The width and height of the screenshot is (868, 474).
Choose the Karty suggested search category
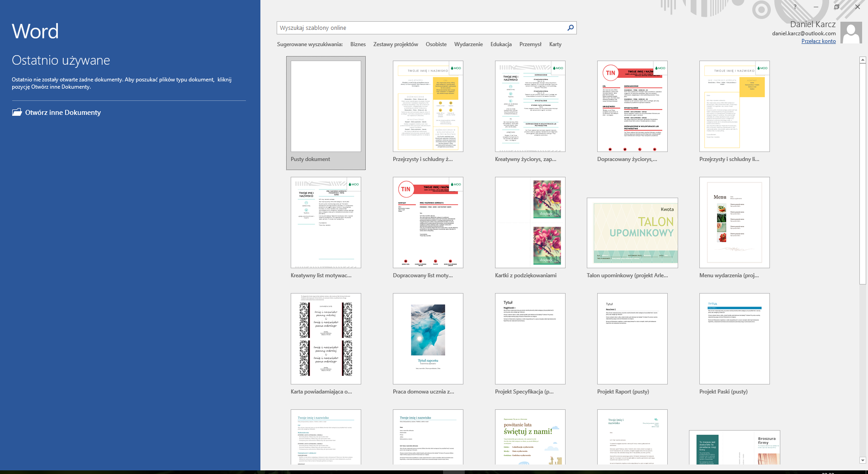(x=555, y=44)
